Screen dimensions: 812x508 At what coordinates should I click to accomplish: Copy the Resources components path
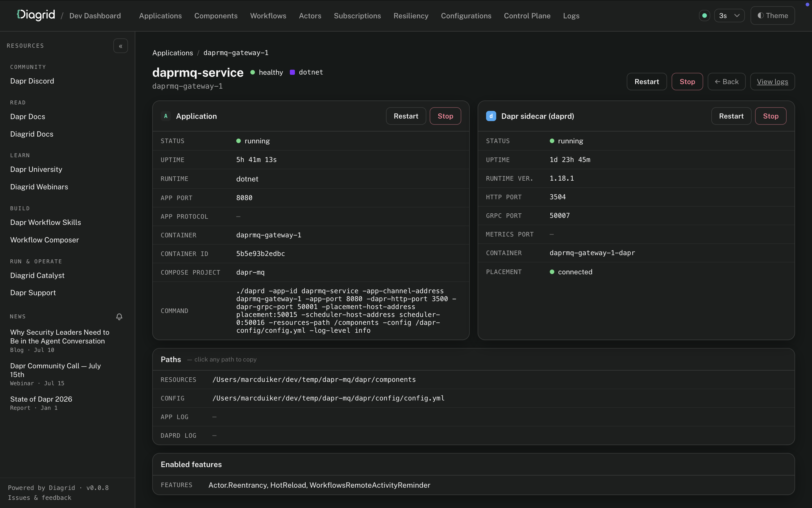314,379
